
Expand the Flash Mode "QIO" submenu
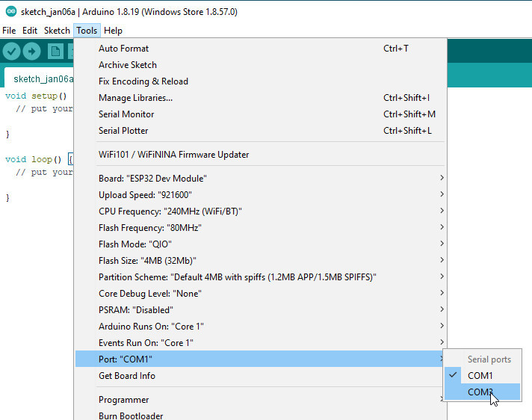pyautogui.click(x=260, y=244)
